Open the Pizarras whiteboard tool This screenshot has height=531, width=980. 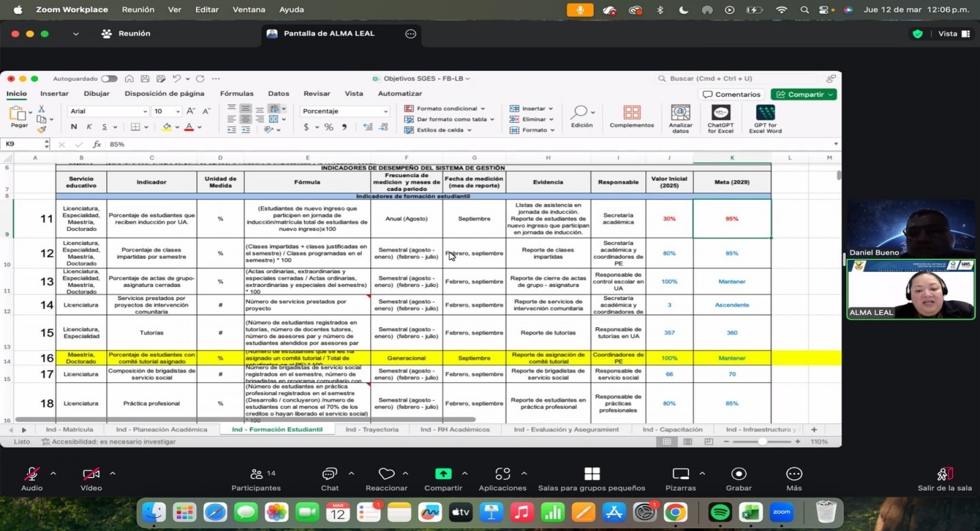(x=681, y=474)
